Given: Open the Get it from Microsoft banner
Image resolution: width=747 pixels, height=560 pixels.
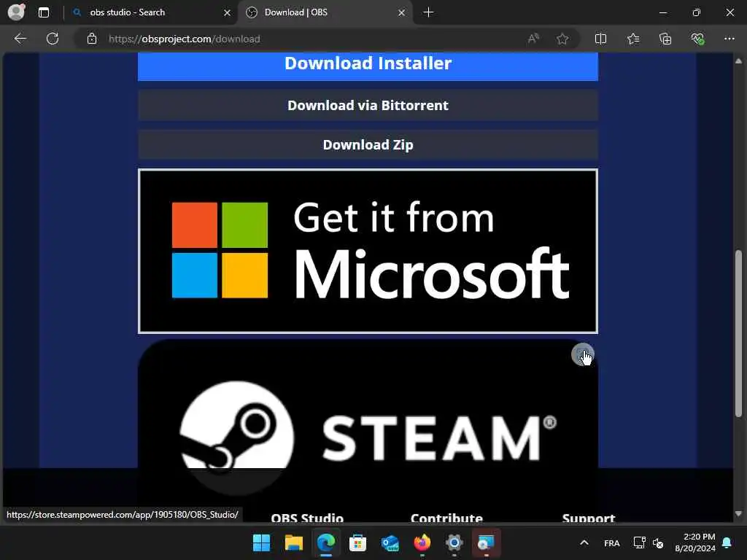Looking at the screenshot, I should (368, 251).
